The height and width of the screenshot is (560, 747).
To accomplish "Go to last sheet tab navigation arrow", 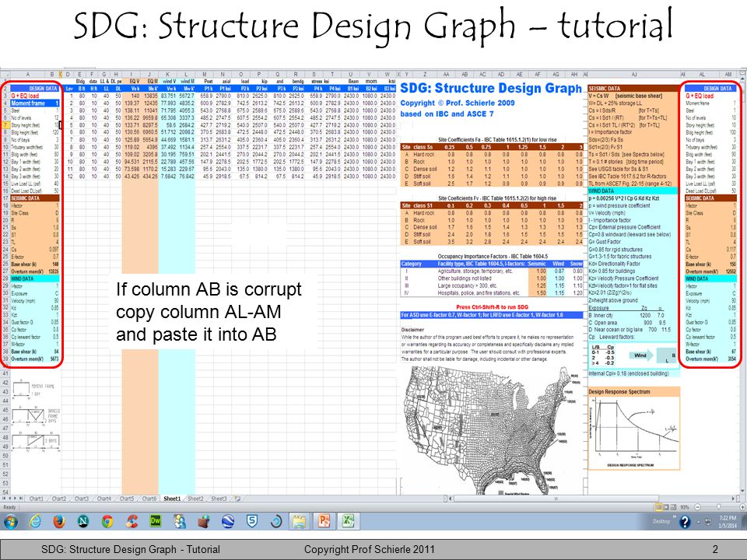I will pos(21,499).
